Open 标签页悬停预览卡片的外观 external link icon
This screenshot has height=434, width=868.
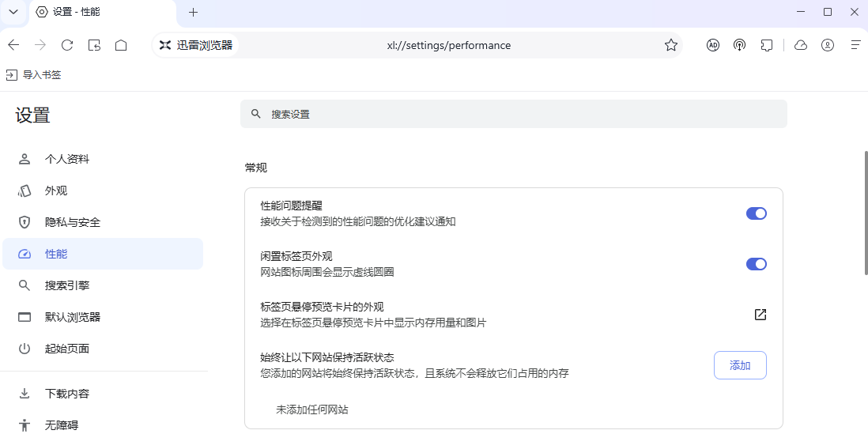tap(760, 315)
